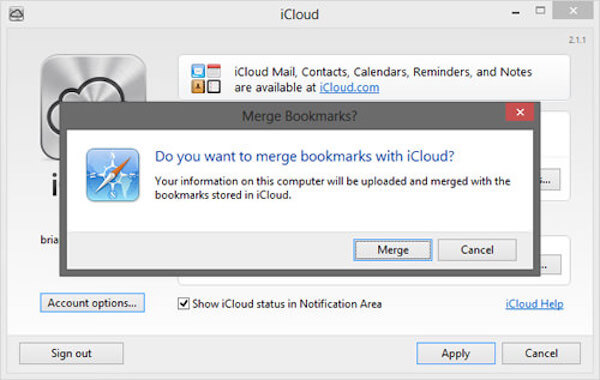Viewport: 600px width, 380px height.
Task: Toggle Show iCloud status in Notification Area
Action: click(184, 304)
